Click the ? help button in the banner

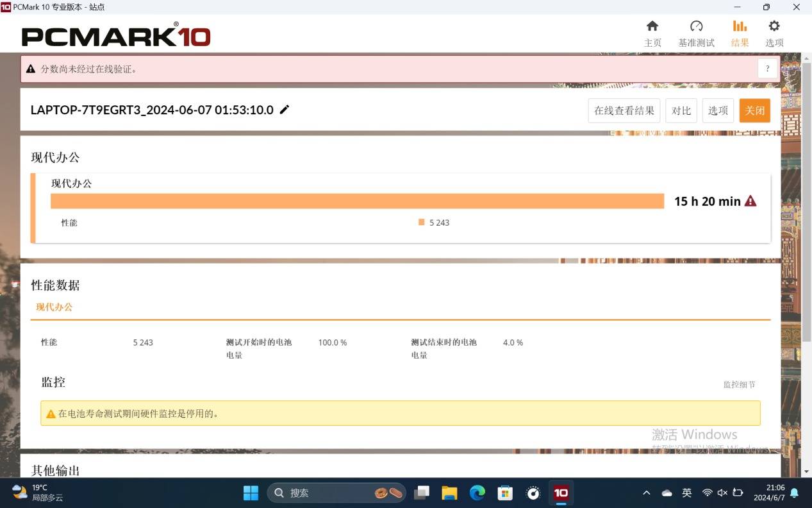pyautogui.click(x=768, y=69)
